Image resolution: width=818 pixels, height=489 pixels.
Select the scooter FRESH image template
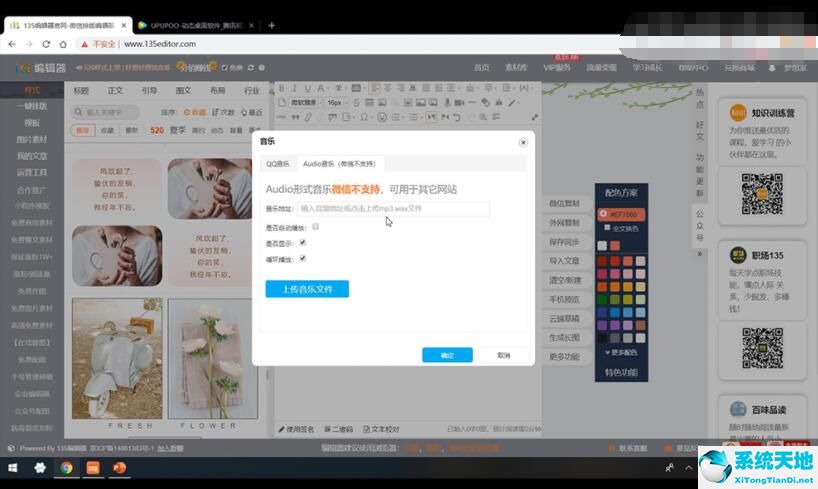point(117,359)
